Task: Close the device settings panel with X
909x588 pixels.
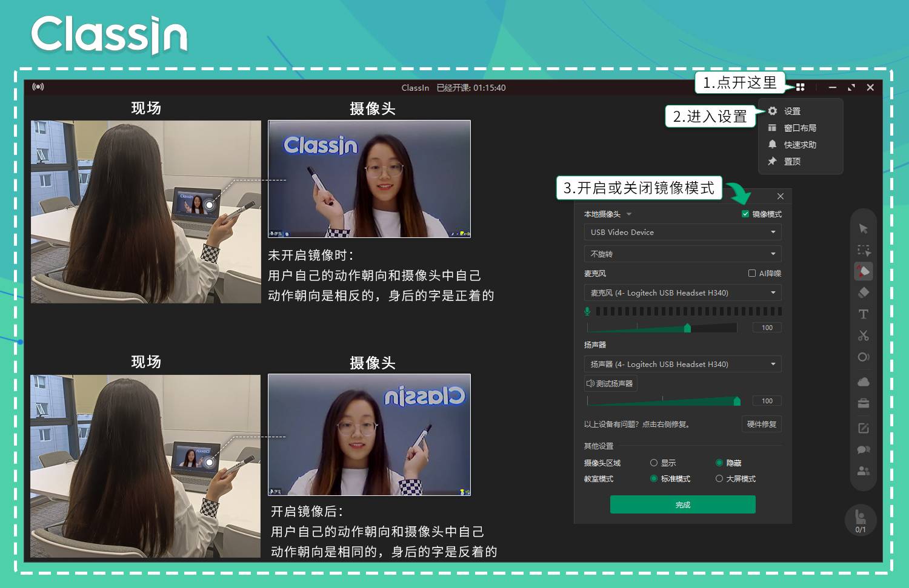Action: 781,196
